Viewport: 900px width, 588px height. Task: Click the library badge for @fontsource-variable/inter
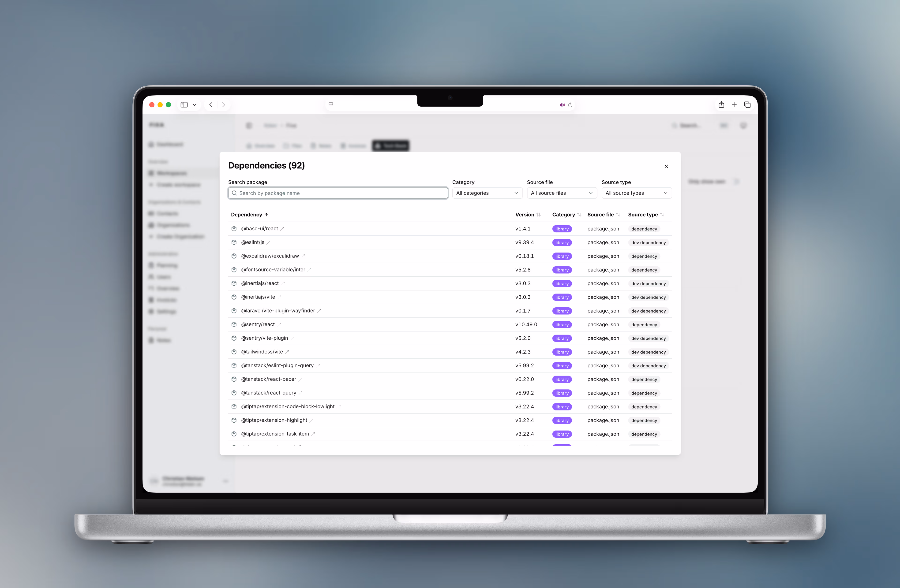coord(562,270)
